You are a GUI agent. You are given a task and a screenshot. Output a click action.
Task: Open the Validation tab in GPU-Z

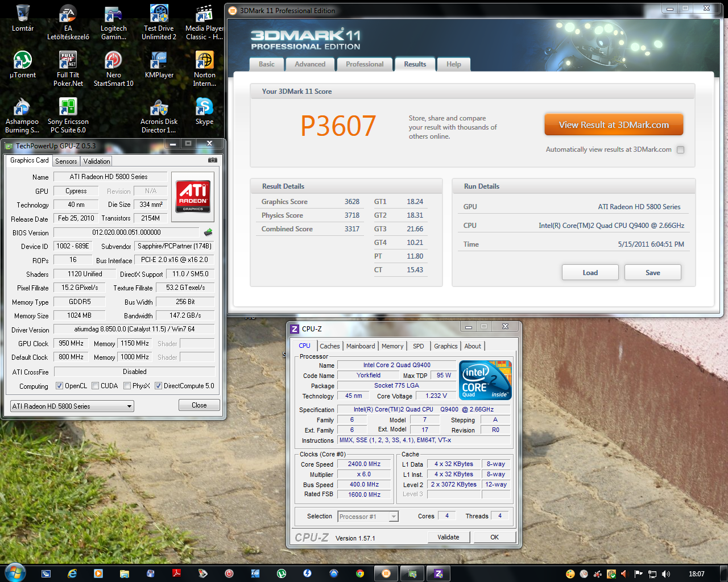click(x=97, y=161)
